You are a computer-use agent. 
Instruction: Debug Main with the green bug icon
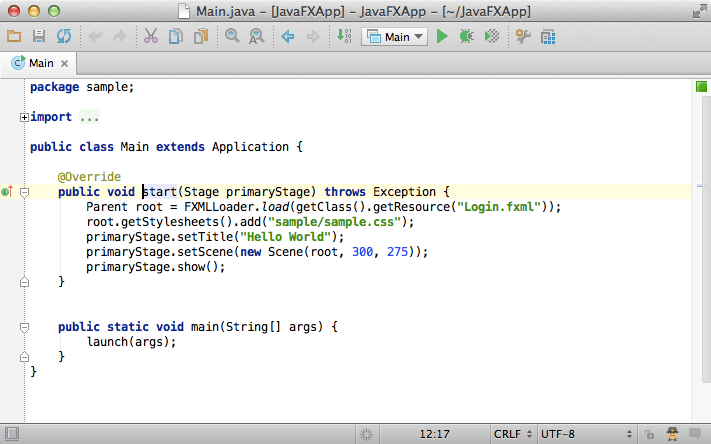coord(467,36)
